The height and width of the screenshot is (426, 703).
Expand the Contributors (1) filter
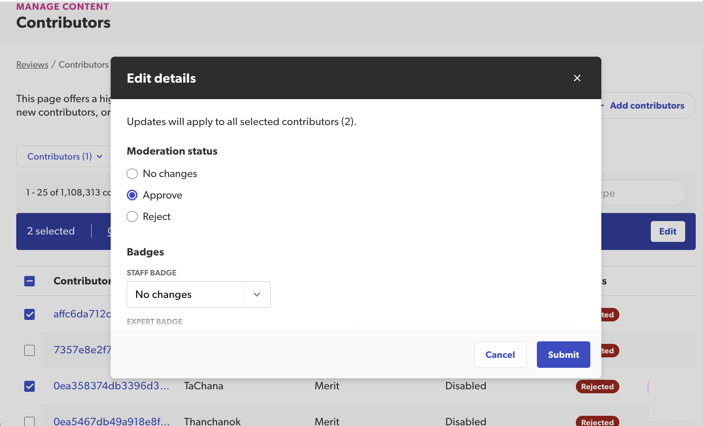[64, 157]
